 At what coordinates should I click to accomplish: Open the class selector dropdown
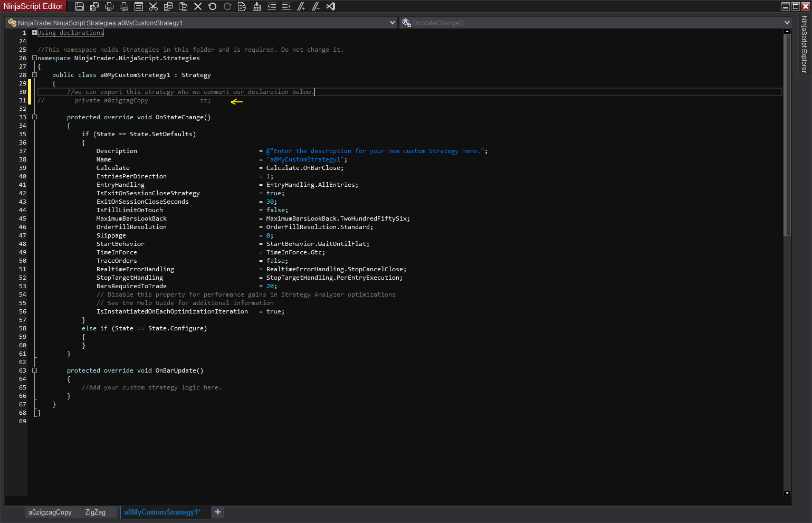[x=392, y=23]
